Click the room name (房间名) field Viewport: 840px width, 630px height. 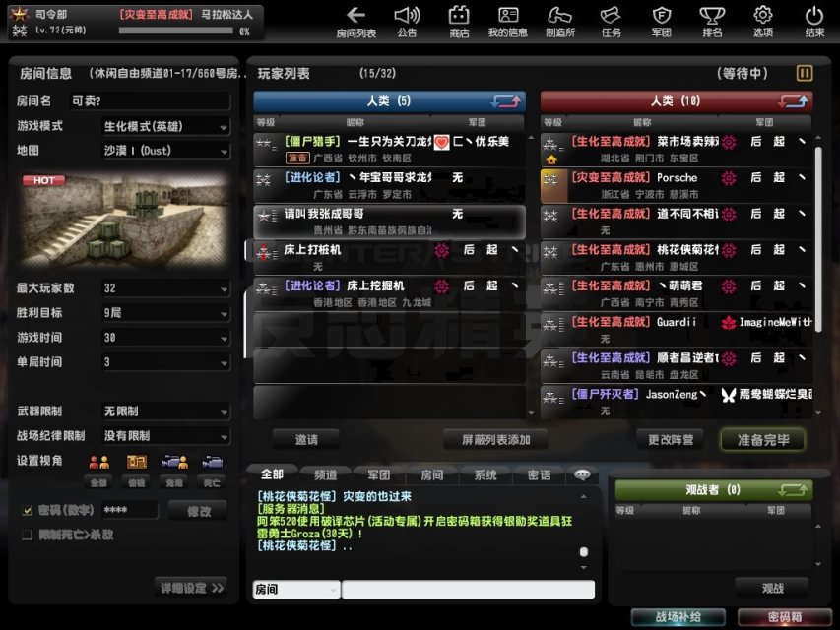click(x=150, y=101)
